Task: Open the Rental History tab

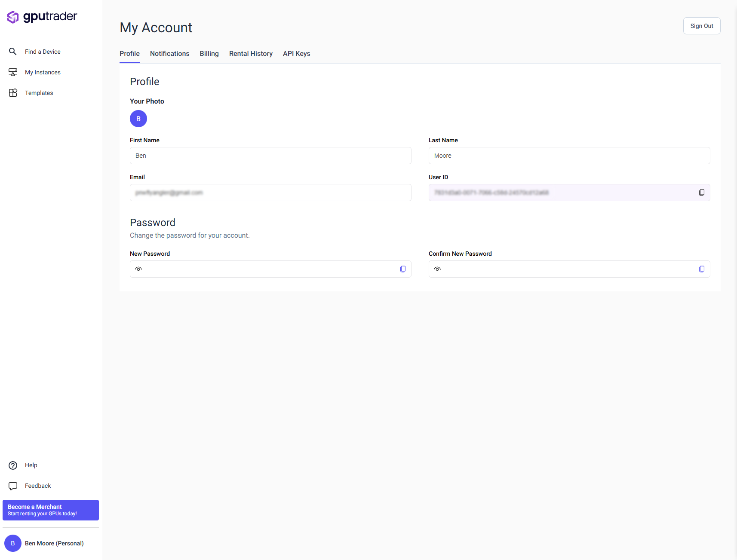Action: point(251,54)
